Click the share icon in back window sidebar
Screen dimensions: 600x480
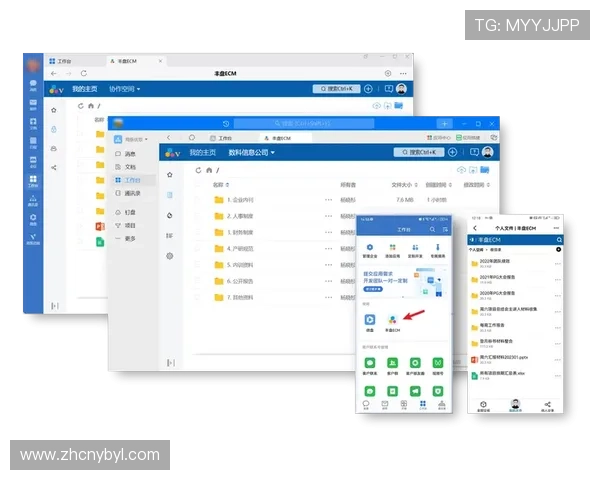[x=53, y=167]
